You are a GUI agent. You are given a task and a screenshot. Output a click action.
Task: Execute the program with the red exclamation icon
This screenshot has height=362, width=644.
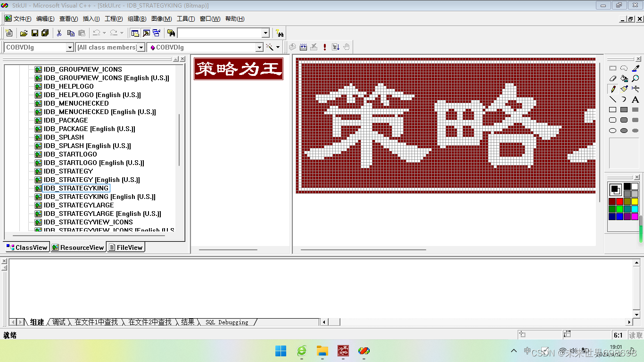[x=324, y=47]
